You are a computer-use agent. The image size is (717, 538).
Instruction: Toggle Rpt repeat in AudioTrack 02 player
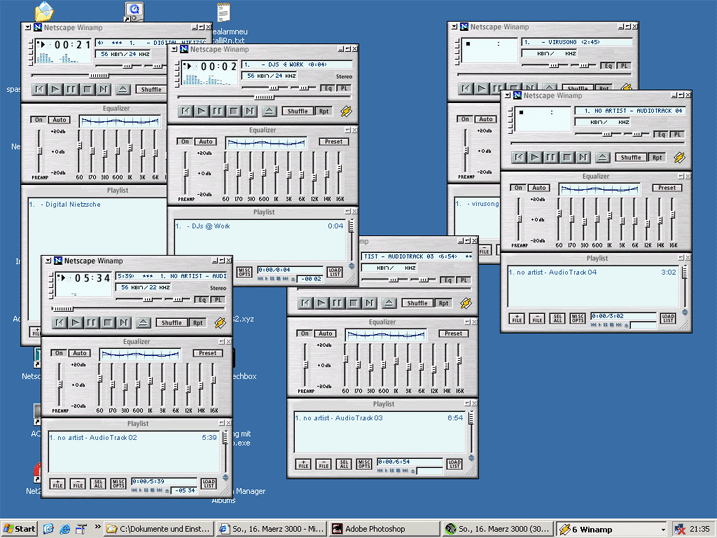point(197,323)
